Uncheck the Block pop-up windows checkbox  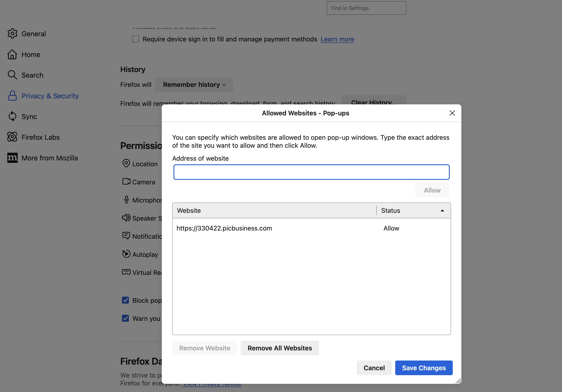click(125, 300)
